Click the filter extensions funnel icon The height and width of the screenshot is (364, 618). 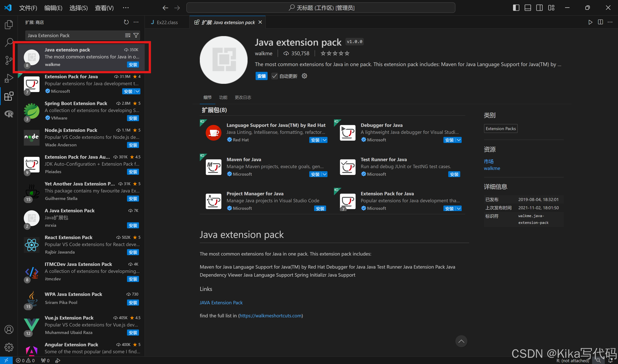click(136, 36)
